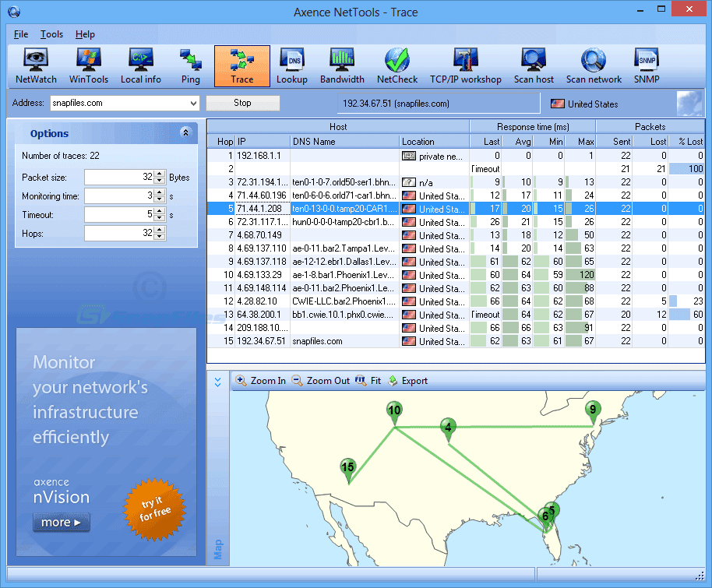Click the Timeout field
The image size is (712, 588).
119,214
